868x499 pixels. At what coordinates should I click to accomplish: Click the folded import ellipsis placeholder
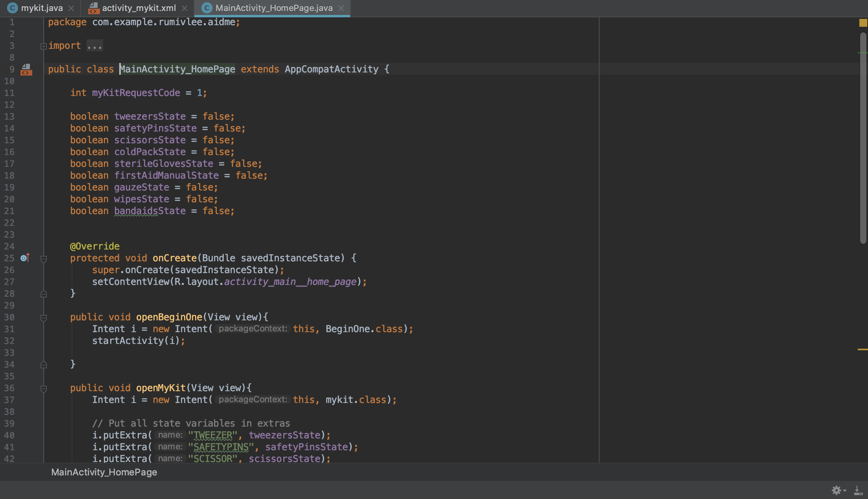pyautogui.click(x=94, y=46)
